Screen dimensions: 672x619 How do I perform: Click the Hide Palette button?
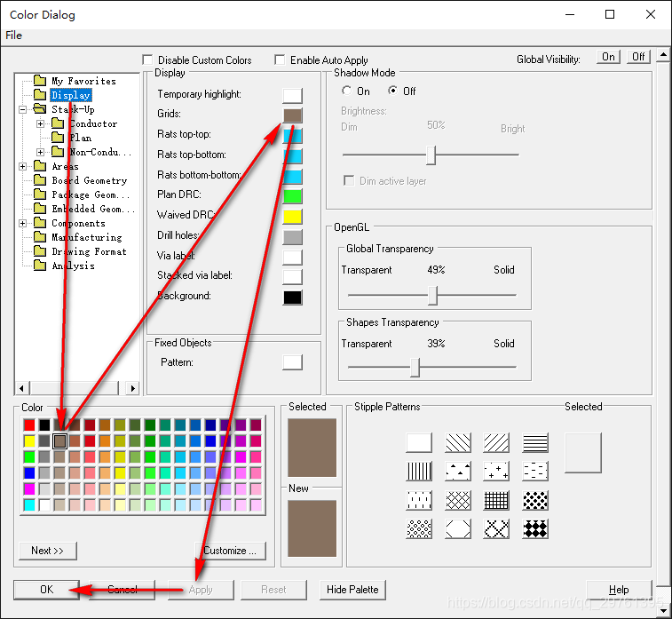point(352,590)
